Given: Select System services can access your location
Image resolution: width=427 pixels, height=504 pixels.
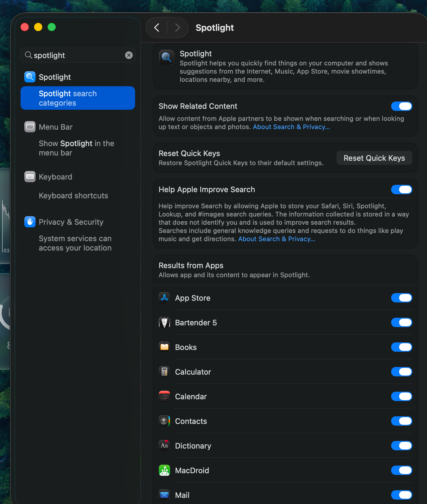Looking at the screenshot, I should [x=78, y=243].
